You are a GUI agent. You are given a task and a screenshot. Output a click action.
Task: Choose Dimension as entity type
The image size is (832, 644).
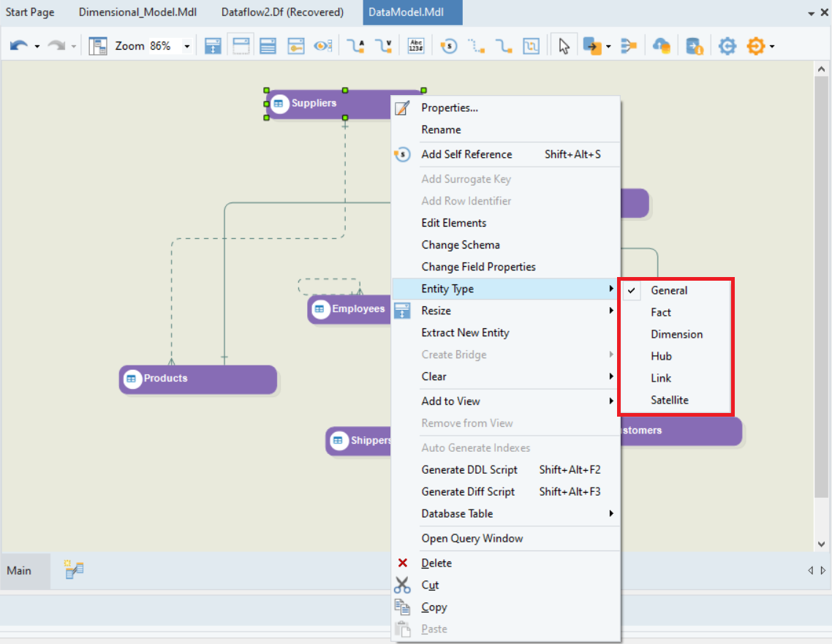[x=676, y=334]
